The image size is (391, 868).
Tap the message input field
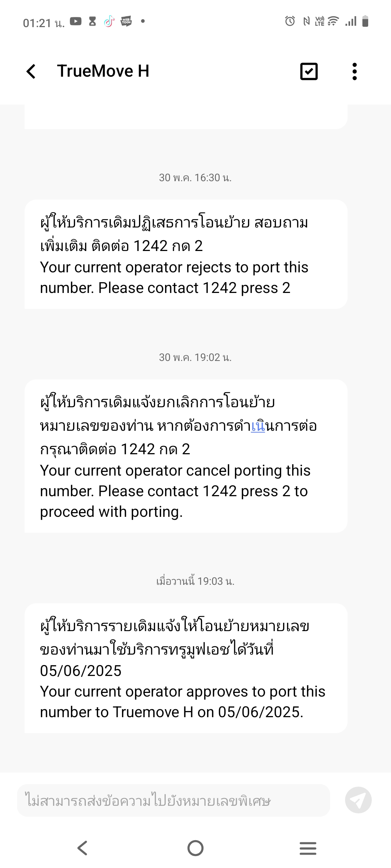tap(173, 800)
